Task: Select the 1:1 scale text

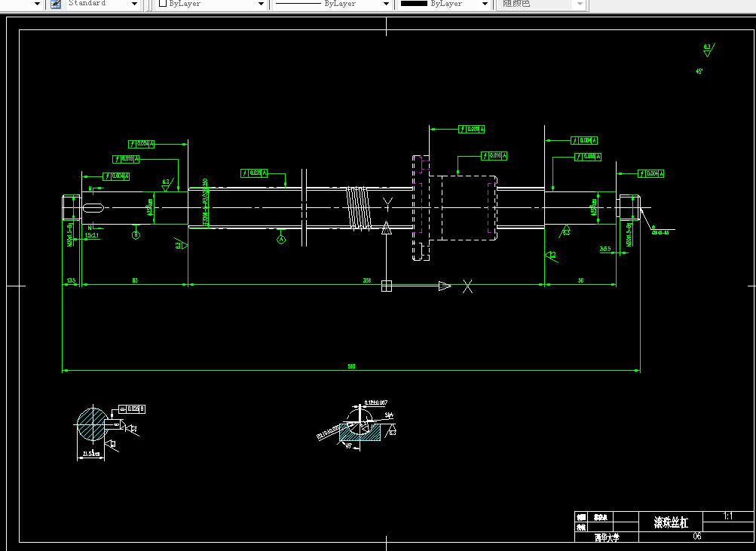Action: pos(728,516)
